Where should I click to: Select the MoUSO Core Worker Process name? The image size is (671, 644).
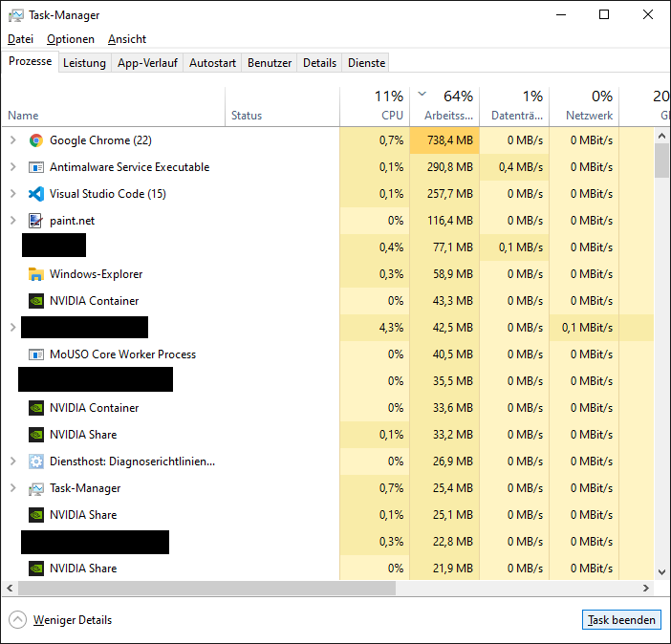122,354
